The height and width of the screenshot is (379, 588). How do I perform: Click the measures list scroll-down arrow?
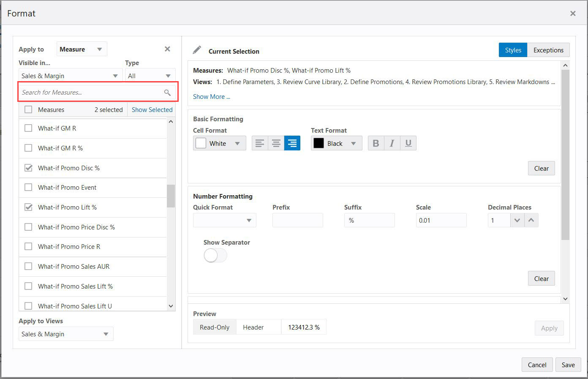tap(171, 306)
